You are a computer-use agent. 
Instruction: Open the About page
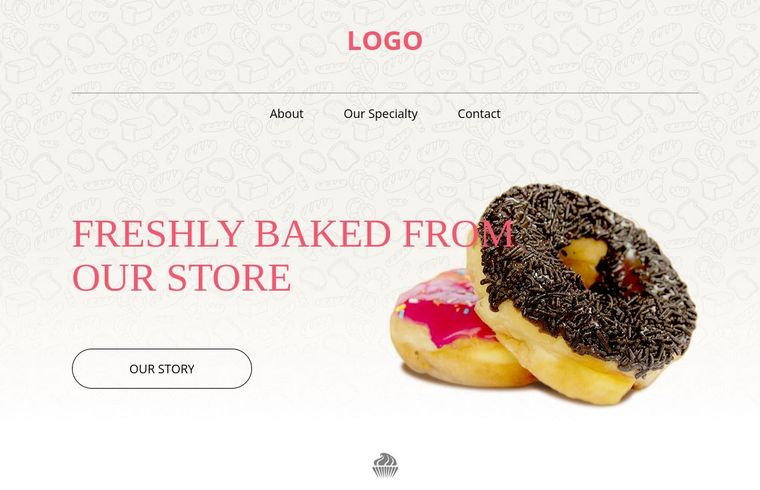pyautogui.click(x=286, y=114)
